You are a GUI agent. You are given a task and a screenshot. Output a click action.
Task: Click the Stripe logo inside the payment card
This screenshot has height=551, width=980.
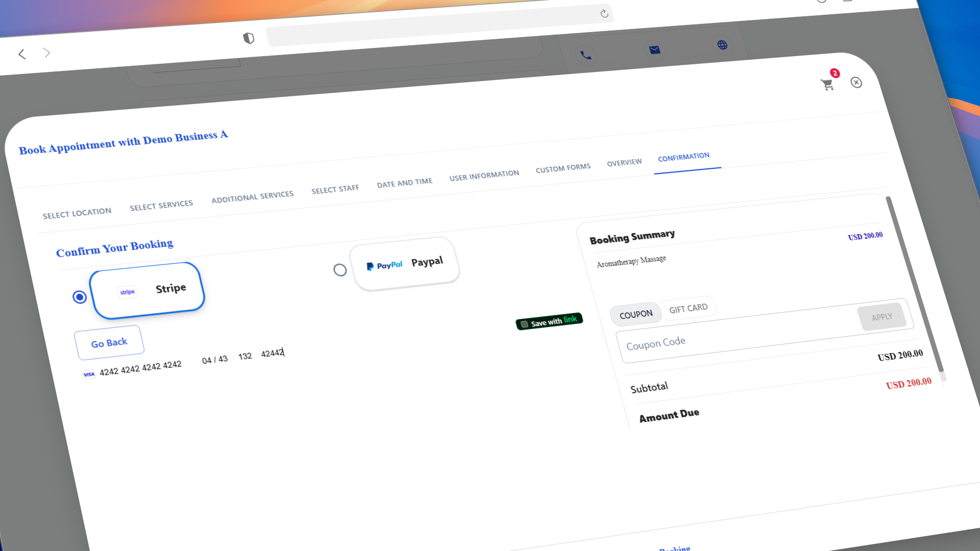[x=128, y=291]
